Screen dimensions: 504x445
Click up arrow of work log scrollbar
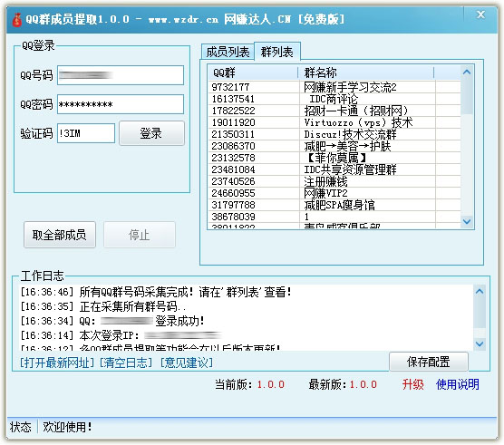point(480,292)
